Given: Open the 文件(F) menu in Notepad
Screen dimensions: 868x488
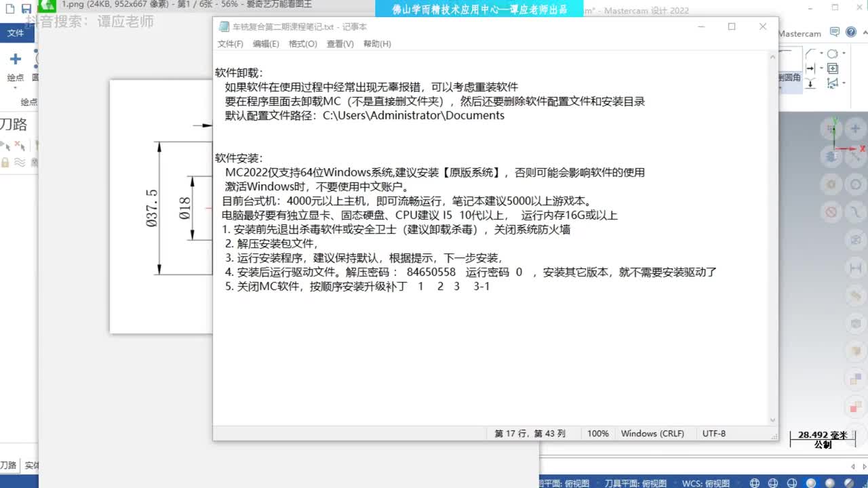Looking at the screenshot, I should coord(230,44).
